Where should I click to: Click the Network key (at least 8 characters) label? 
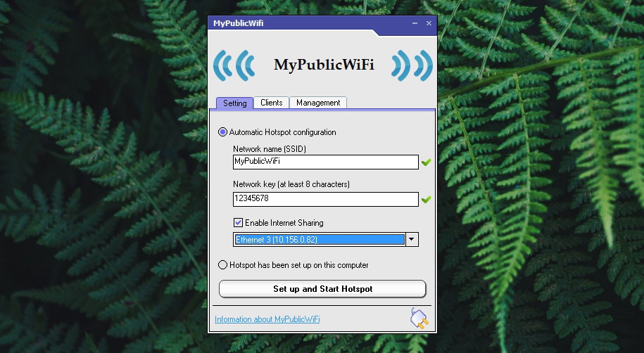click(x=291, y=184)
